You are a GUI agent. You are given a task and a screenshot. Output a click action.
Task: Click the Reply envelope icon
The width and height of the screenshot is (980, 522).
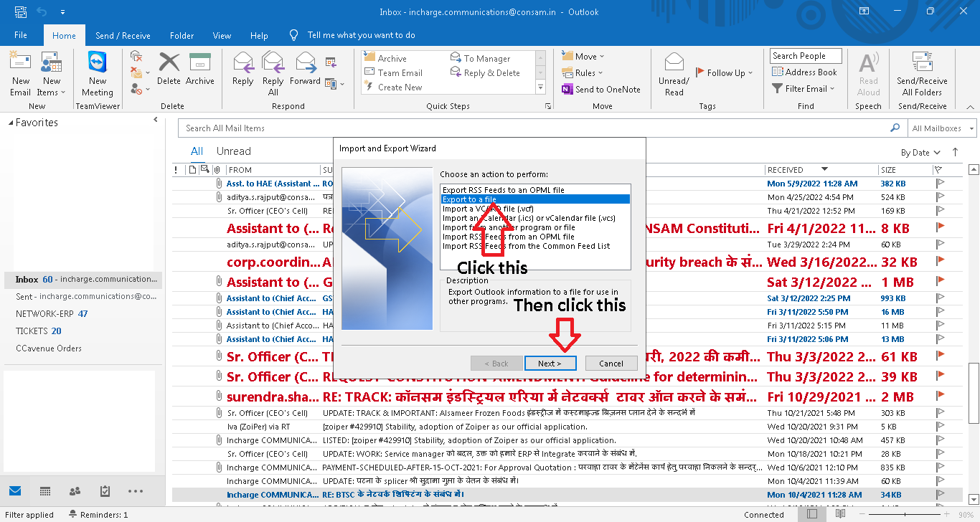(243, 63)
